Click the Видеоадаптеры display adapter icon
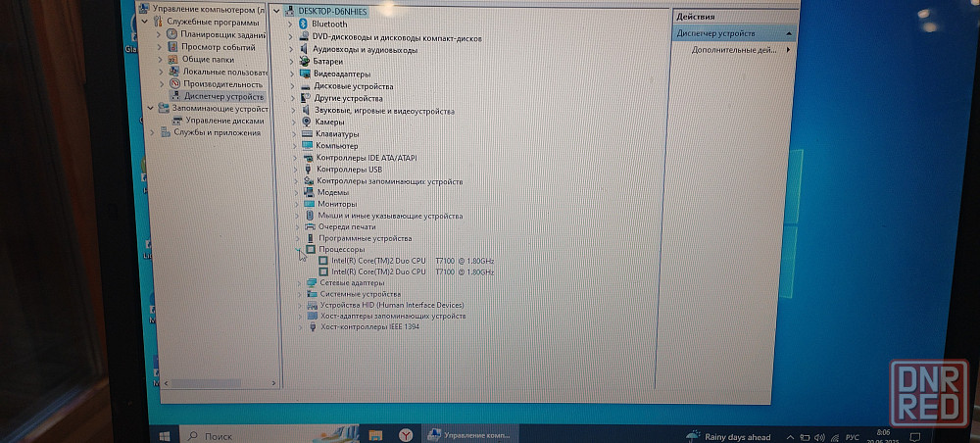The width and height of the screenshot is (980, 443). coord(305,74)
